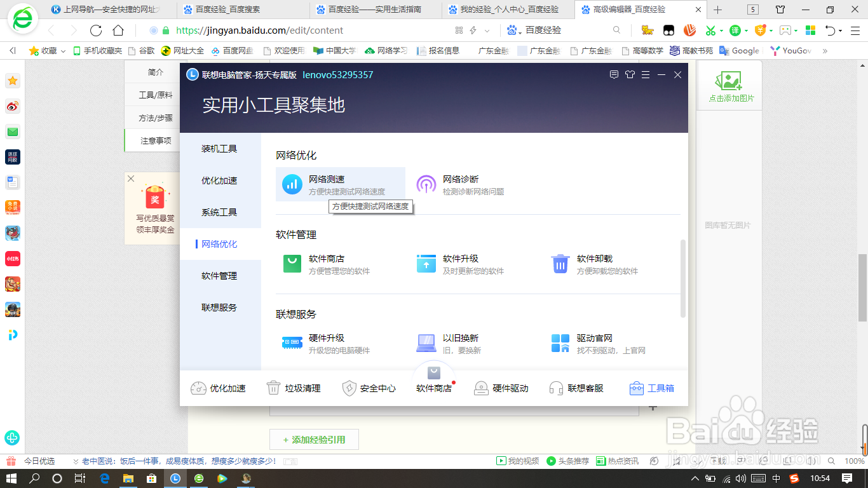This screenshot has width=868, height=488.
Task: Select the 工具/原料 editor section tab
Action: pyautogui.click(x=156, y=95)
